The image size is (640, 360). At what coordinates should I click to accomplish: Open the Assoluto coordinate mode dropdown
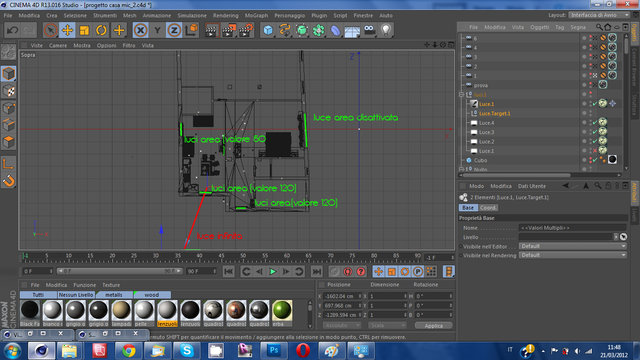pyautogui.click(x=342, y=325)
